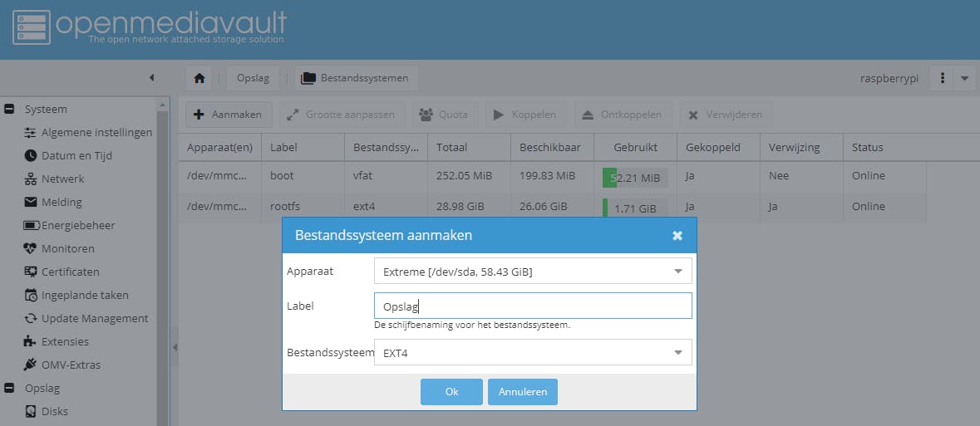
Task: Collapse the sidebar using top arrow
Action: 152,77
